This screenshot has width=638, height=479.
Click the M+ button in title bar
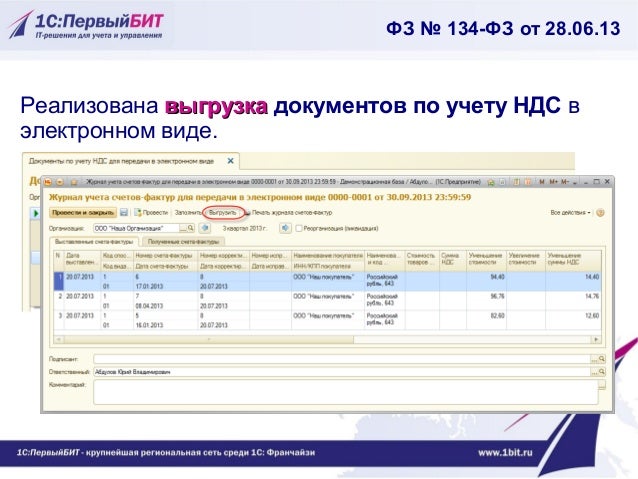553,182
